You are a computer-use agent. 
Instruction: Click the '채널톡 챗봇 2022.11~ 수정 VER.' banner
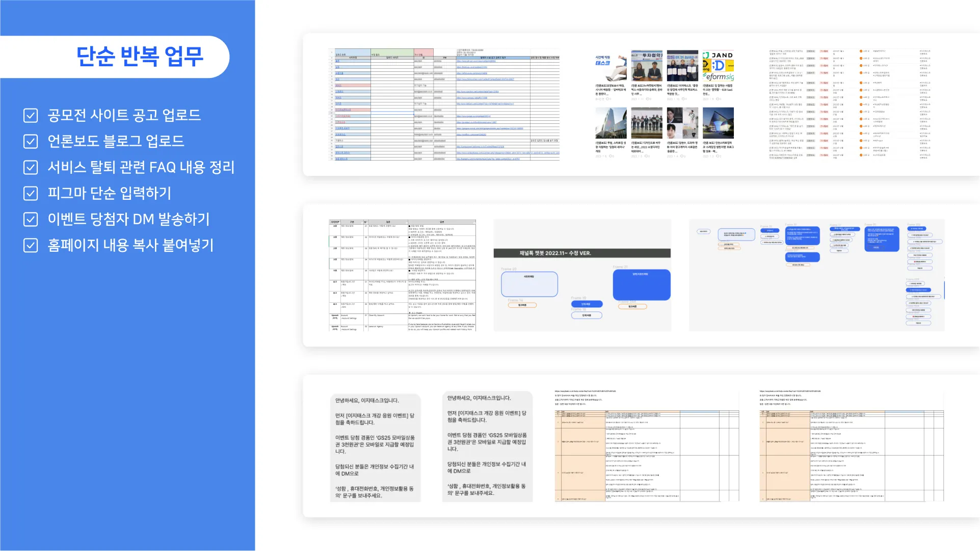pyautogui.click(x=581, y=253)
